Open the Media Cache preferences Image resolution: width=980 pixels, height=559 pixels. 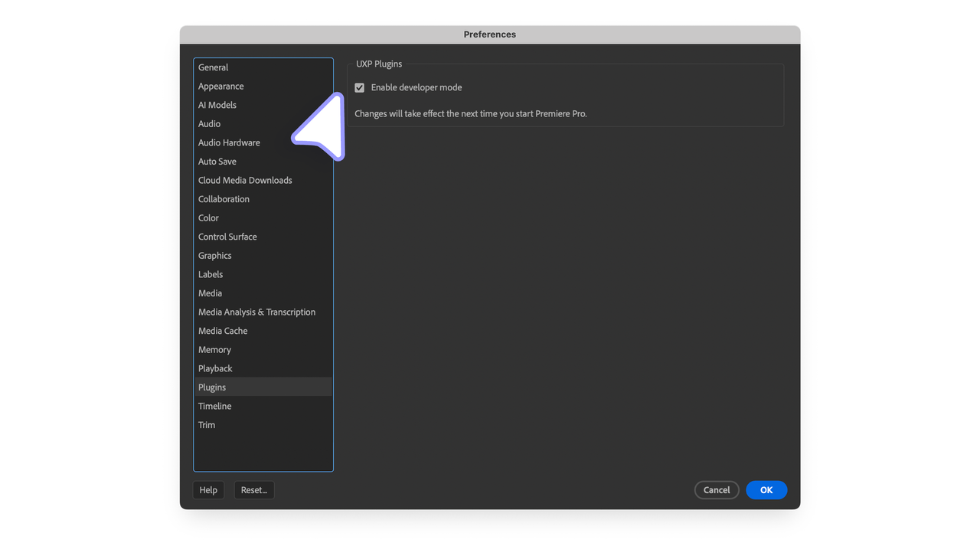click(222, 330)
